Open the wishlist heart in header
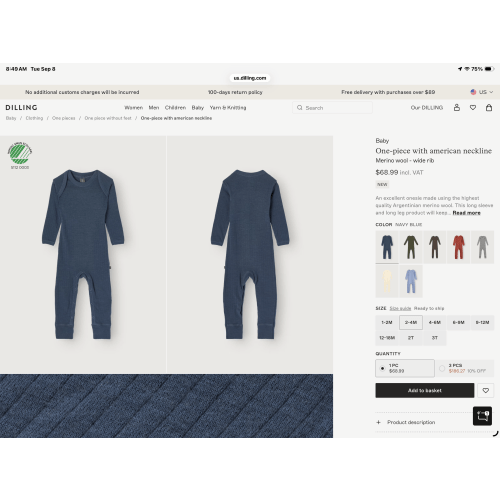Screen dimensions: 500x500 point(473,108)
